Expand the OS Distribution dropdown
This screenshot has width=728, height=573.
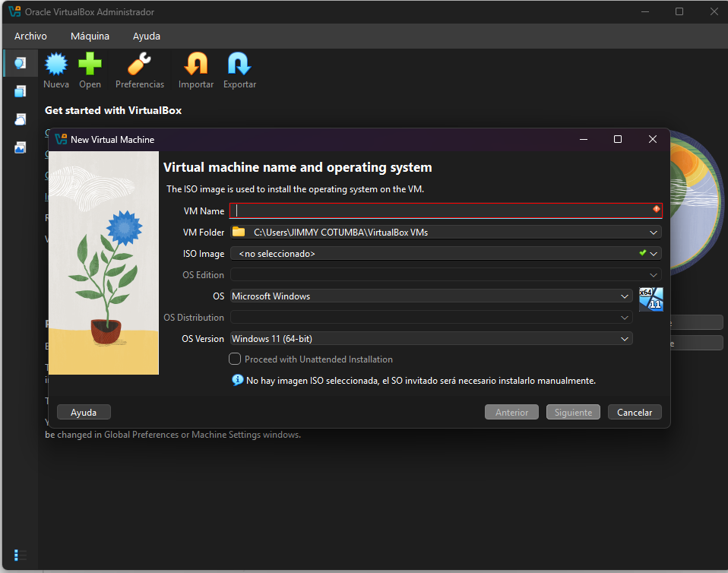(x=625, y=318)
